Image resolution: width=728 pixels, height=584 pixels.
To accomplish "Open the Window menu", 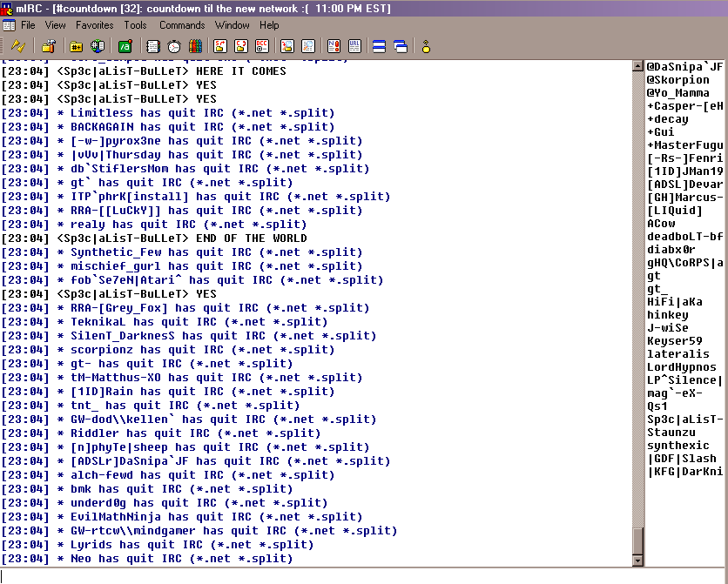I will (x=232, y=25).
